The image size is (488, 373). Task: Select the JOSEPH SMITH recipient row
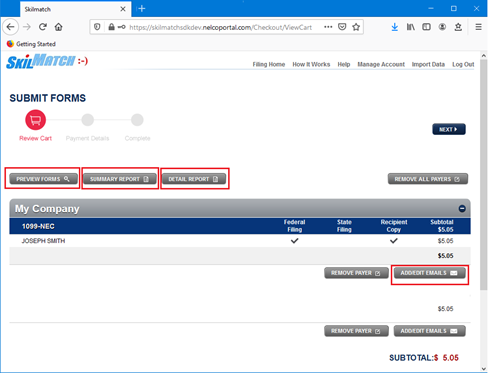pyautogui.click(x=240, y=241)
